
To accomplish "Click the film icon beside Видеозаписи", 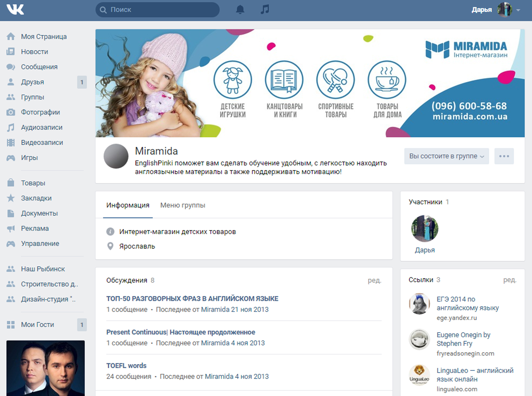I will (x=11, y=143).
